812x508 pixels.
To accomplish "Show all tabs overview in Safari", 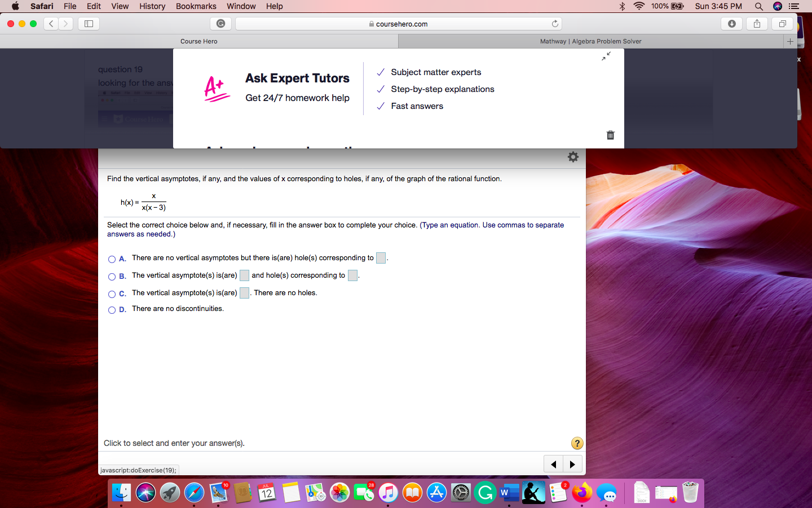I will click(782, 24).
